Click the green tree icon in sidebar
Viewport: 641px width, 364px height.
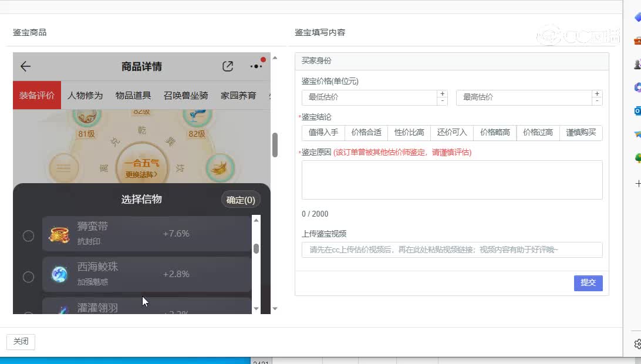[637, 158]
